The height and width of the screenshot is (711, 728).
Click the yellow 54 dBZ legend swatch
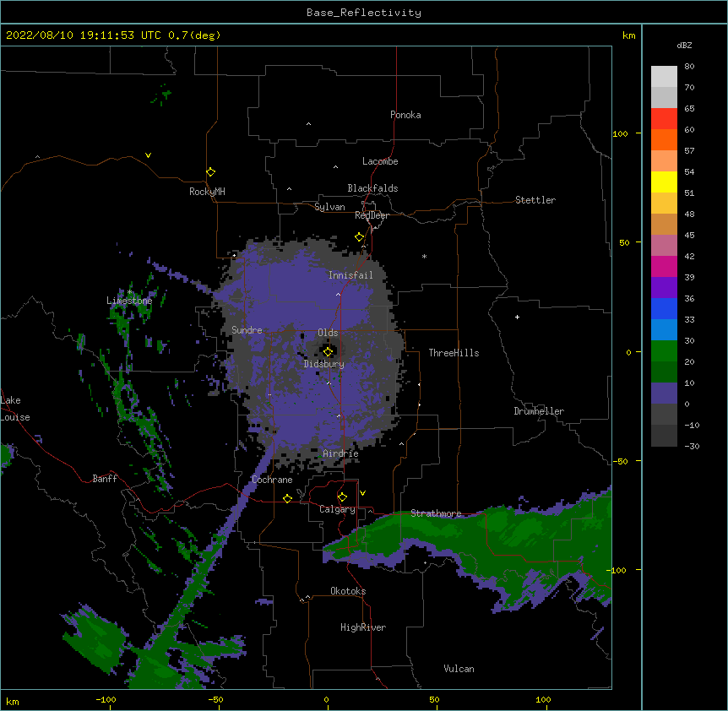[x=664, y=182]
